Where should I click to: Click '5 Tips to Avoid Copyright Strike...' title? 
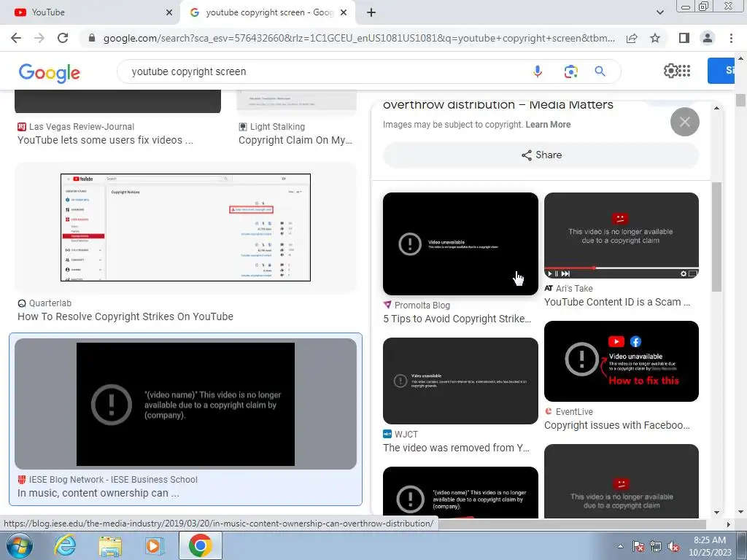point(457,319)
